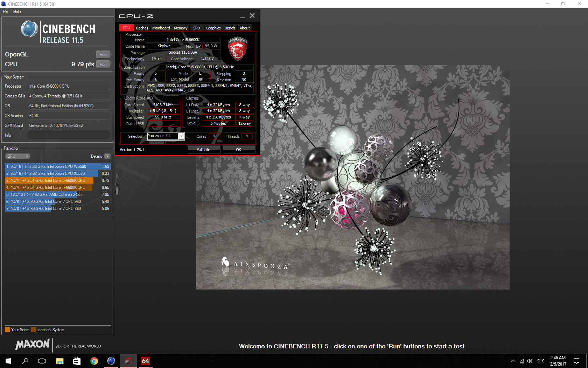588x368 pixels.
Task: Open File Explorer from taskbar
Action: point(60,361)
